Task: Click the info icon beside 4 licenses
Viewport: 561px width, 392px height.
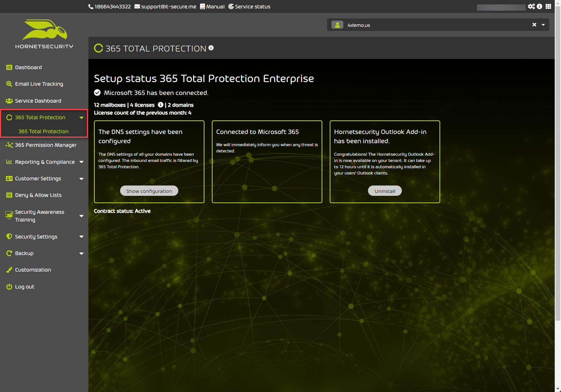Action: [161, 105]
